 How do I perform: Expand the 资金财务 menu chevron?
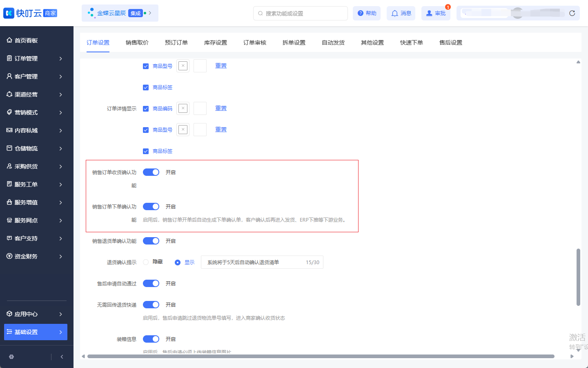[x=60, y=256]
